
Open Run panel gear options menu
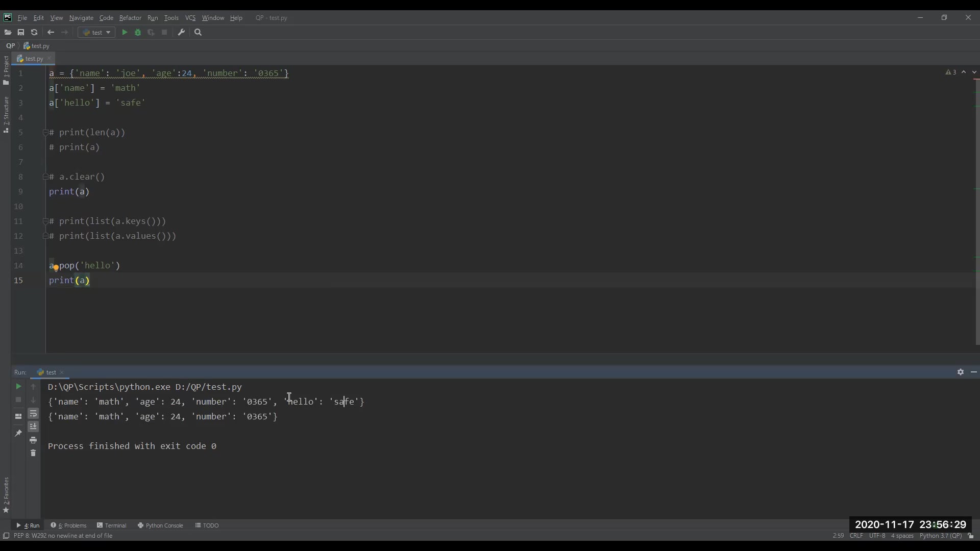click(960, 372)
